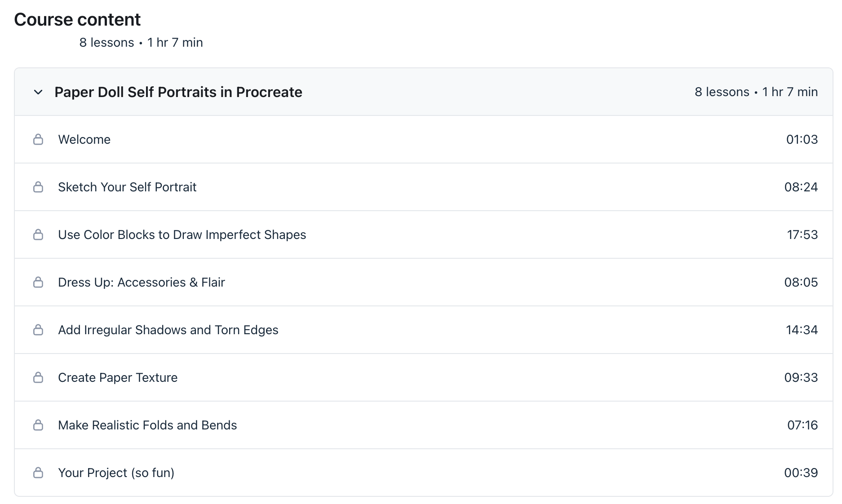Viewport: 842px width, 504px height.
Task: Click lock icon next to Create Paper Texture
Action: 38,377
